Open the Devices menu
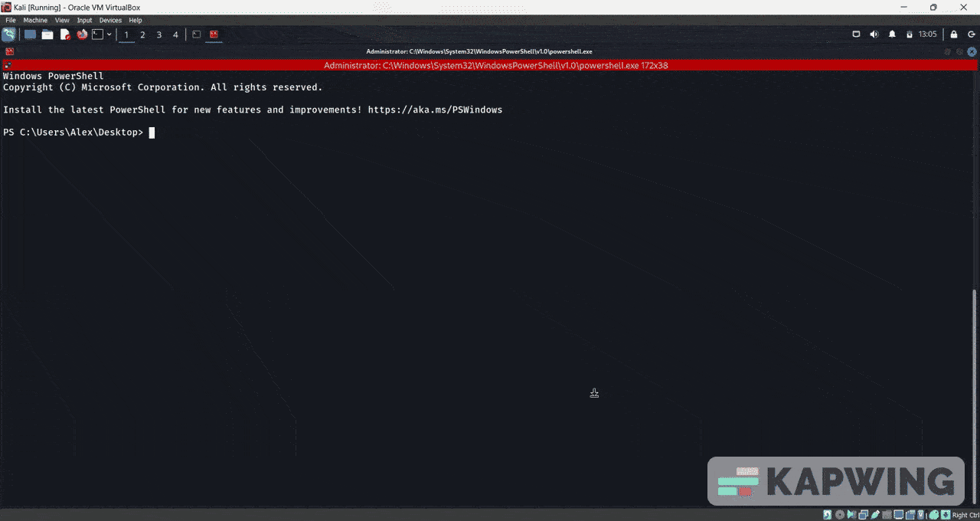This screenshot has width=980, height=521. (x=110, y=20)
